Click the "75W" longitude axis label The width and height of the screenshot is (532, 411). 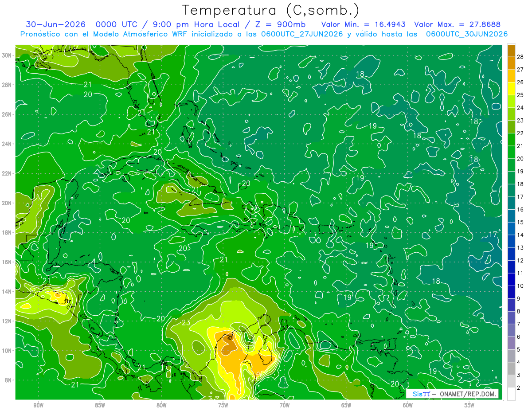coord(223,405)
